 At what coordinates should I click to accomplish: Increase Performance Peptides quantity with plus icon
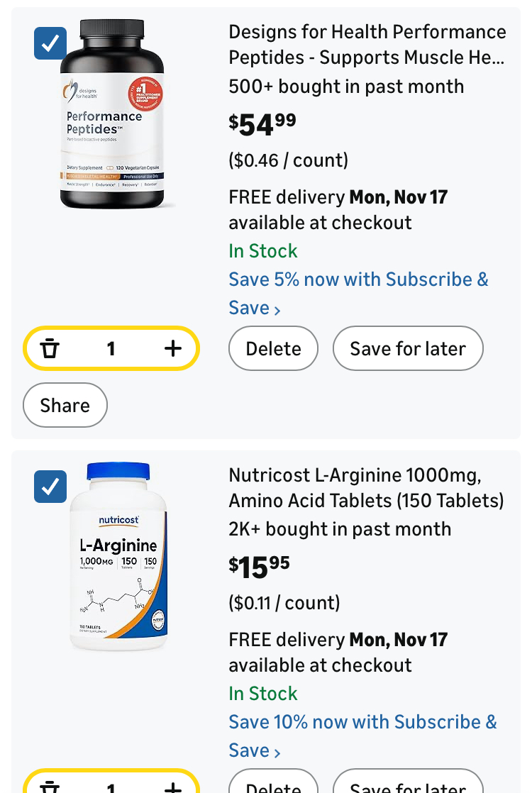click(x=173, y=348)
